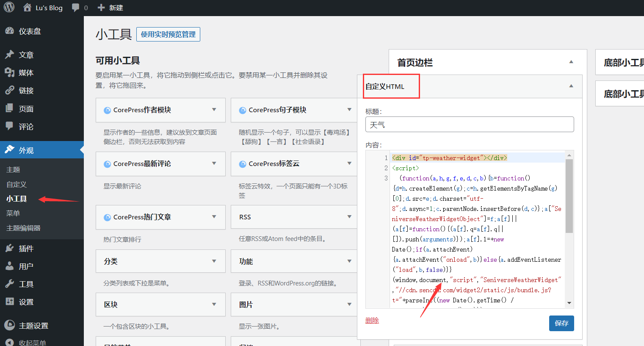Collapse the 自定义HTML widget arrow

point(571,86)
